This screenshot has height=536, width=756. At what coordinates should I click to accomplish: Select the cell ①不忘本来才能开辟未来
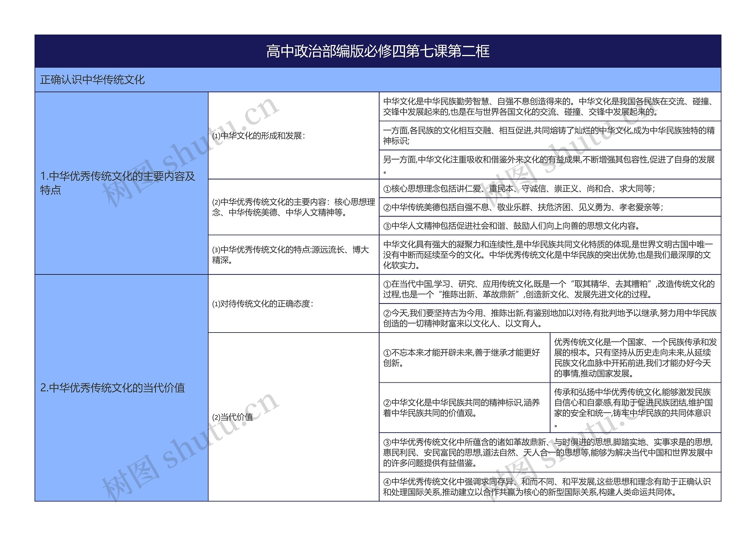465,358
